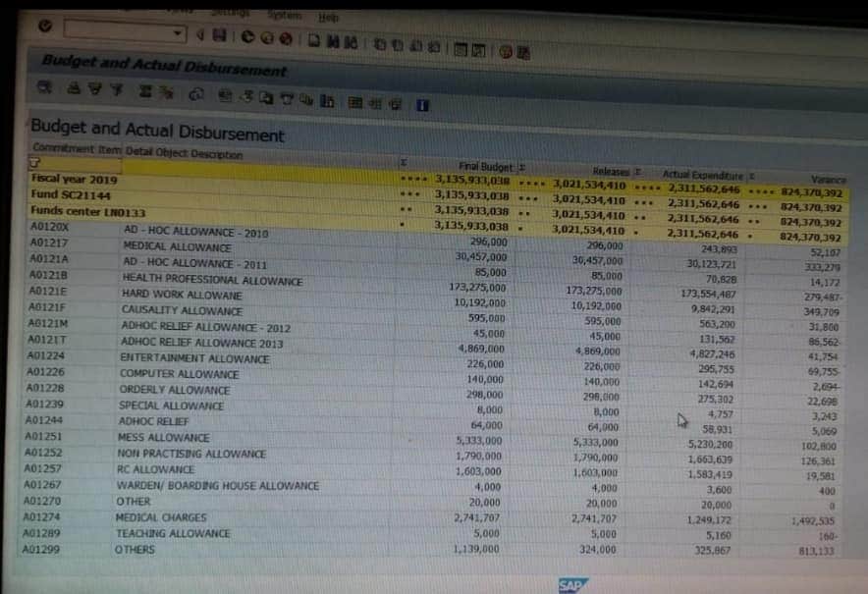Image resolution: width=868 pixels, height=594 pixels.
Task: Click the Previous Page icon
Action: 398,45
